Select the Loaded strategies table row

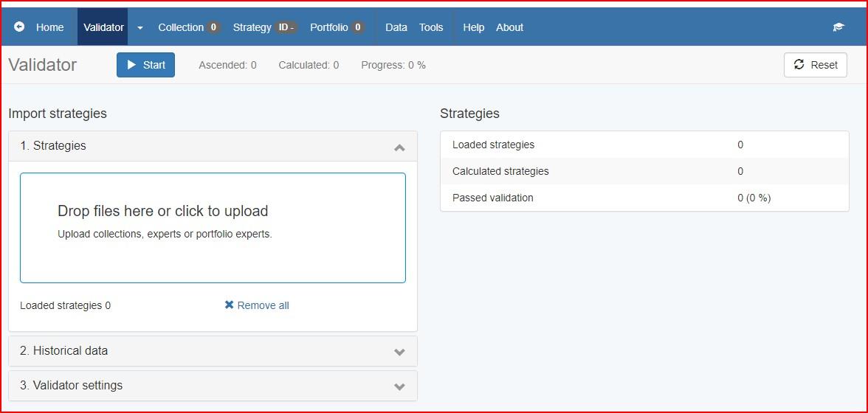(644, 145)
